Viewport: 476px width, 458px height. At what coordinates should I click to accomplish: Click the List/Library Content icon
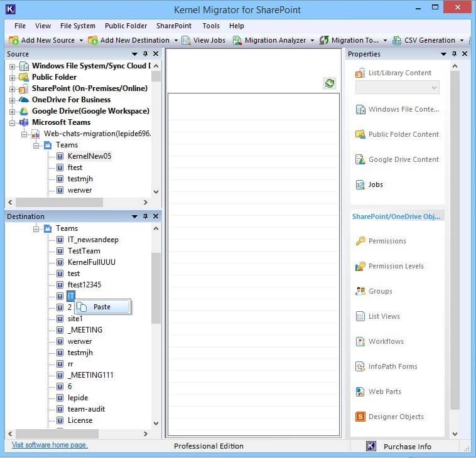click(x=360, y=73)
